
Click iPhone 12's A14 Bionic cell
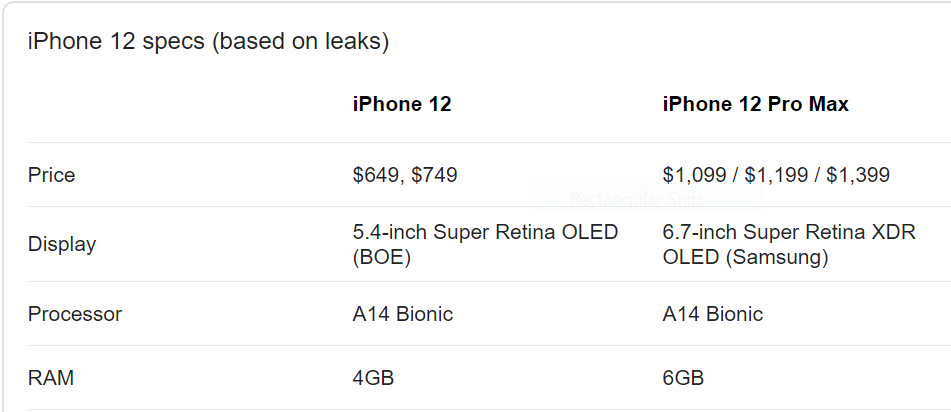(402, 314)
